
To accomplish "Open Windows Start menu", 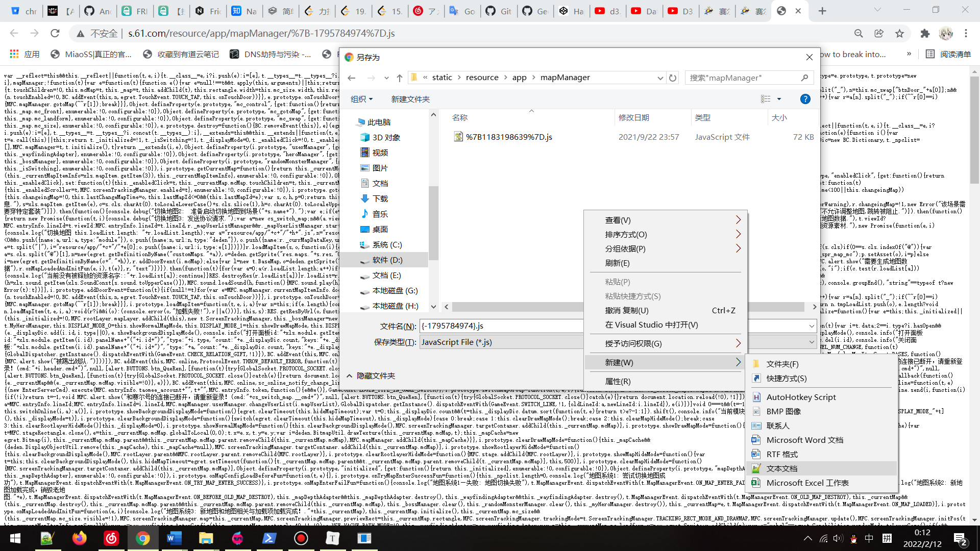I will tap(15, 538).
